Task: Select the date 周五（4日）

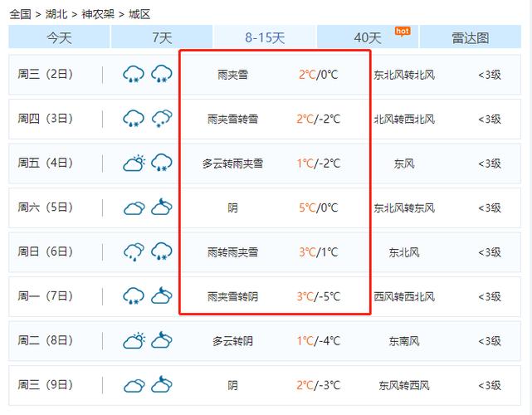Action: [x=45, y=163]
